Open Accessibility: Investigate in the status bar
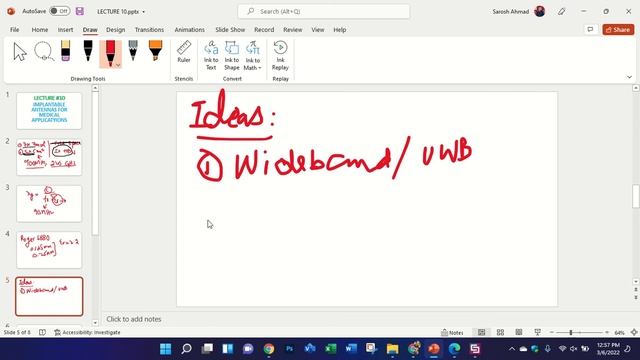Screen dimensions: 640x360 point(87,333)
